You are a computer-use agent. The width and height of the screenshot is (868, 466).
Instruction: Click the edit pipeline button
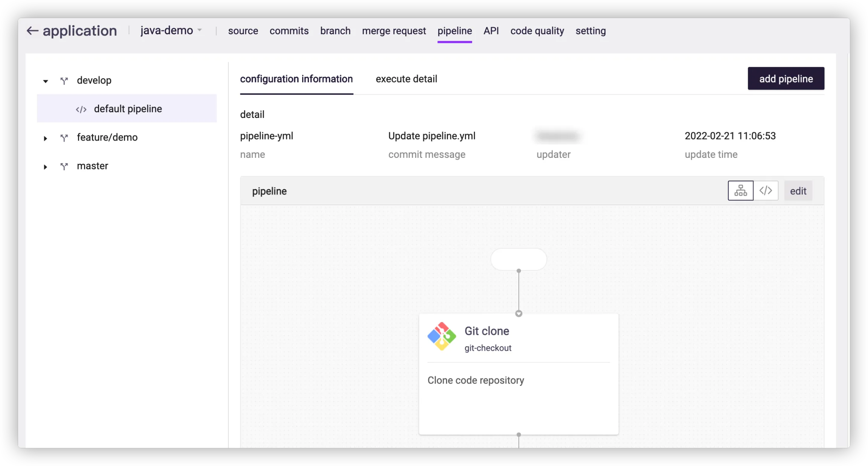pyautogui.click(x=798, y=191)
